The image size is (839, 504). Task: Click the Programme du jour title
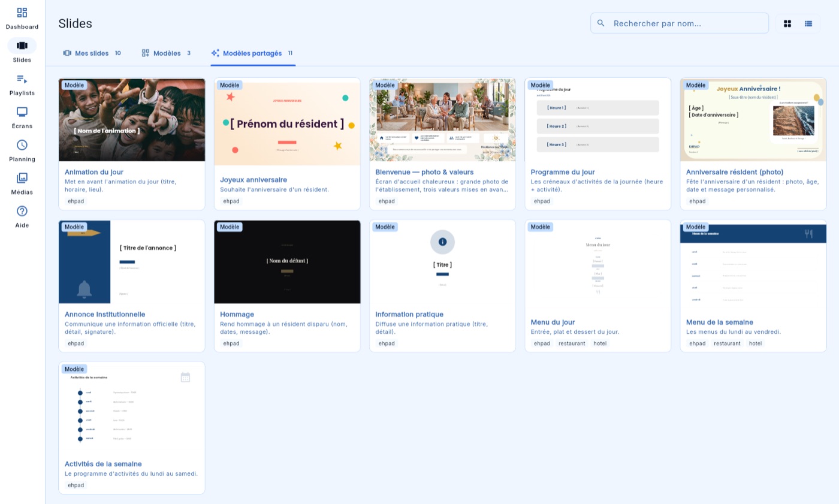coord(563,172)
